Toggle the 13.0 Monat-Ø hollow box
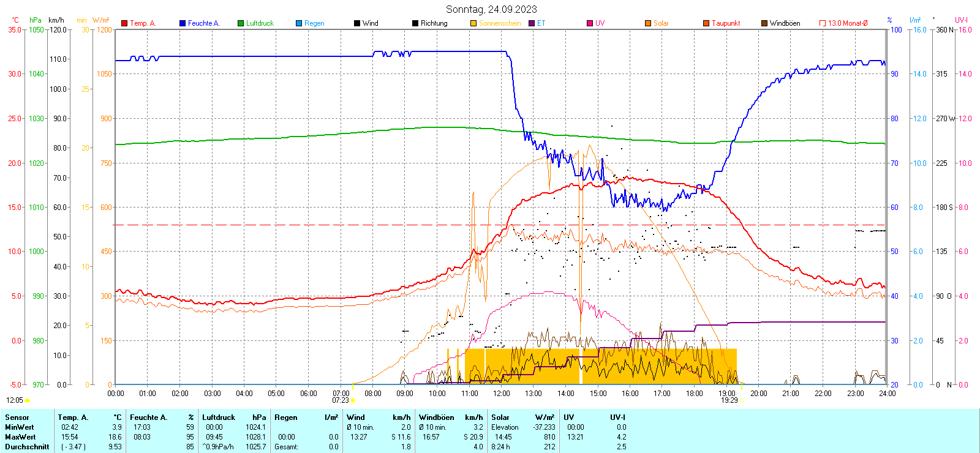The image size is (980, 453). [x=823, y=23]
